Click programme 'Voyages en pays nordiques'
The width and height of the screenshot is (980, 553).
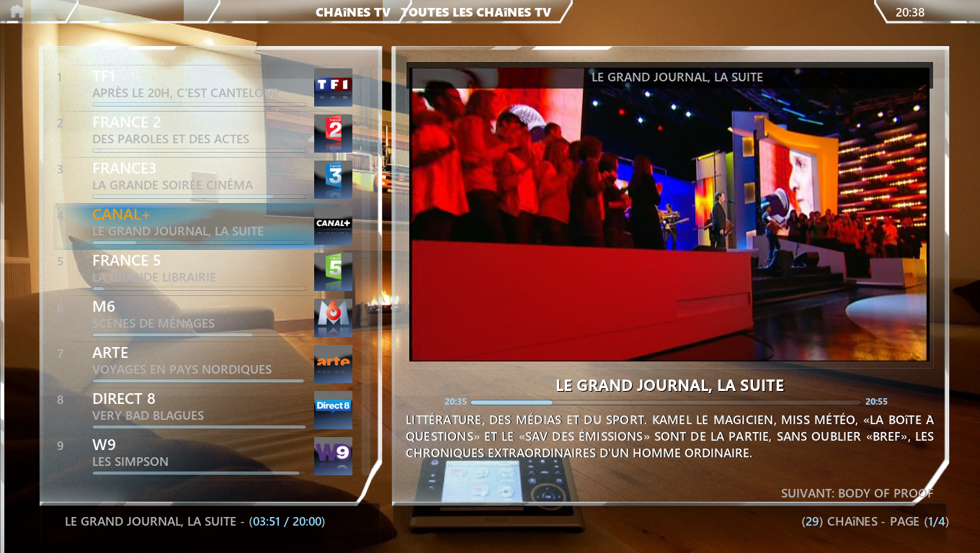pyautogui.click(x=182, y=369)
